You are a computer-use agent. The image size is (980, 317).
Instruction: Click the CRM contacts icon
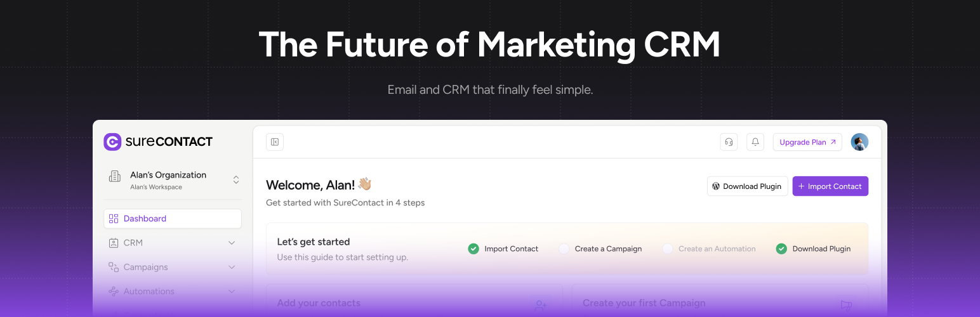click(x=114, y=243)
